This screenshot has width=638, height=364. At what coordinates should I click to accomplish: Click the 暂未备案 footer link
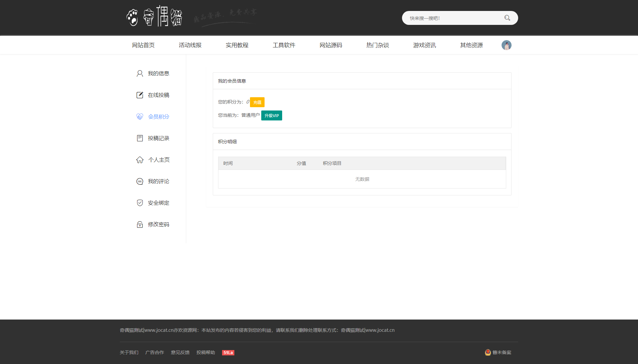pos(502,352)
